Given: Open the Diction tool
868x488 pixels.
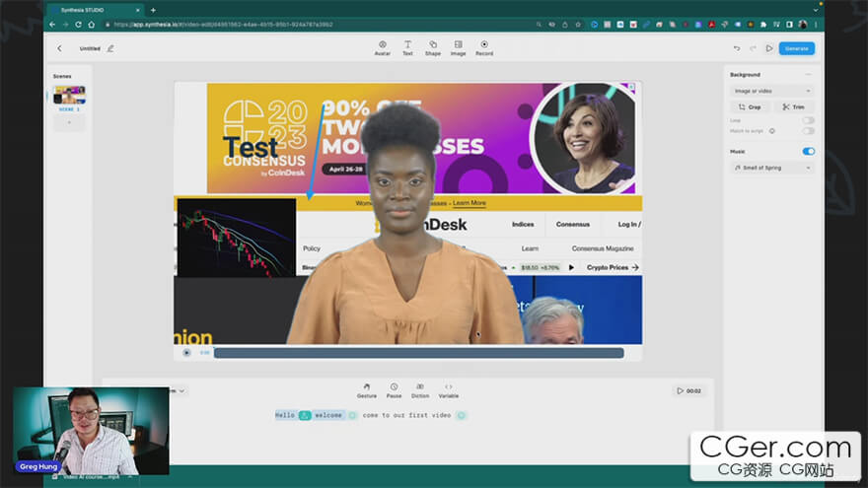Looking at the screenshot, I should [420, 390].
